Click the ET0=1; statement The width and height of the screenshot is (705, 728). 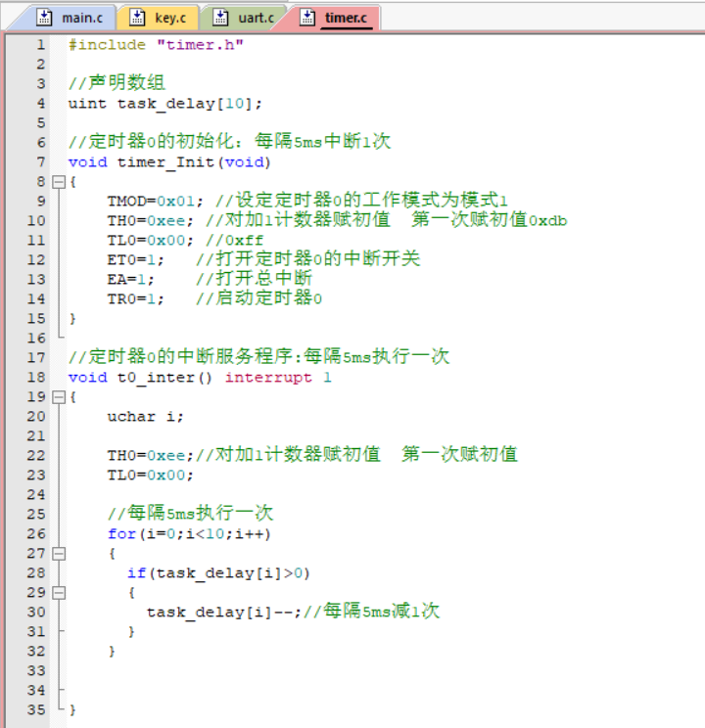[x=135, y=260]
